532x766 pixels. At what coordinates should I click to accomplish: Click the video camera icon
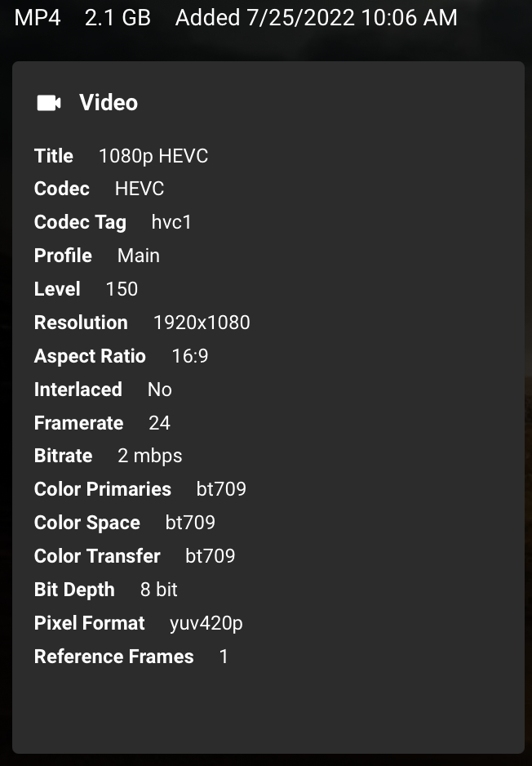pyautogui.click(x=48, y=102)
